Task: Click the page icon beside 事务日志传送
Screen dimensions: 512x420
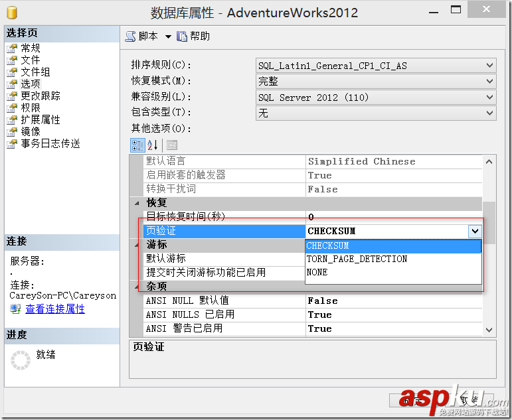Action: 12,143
